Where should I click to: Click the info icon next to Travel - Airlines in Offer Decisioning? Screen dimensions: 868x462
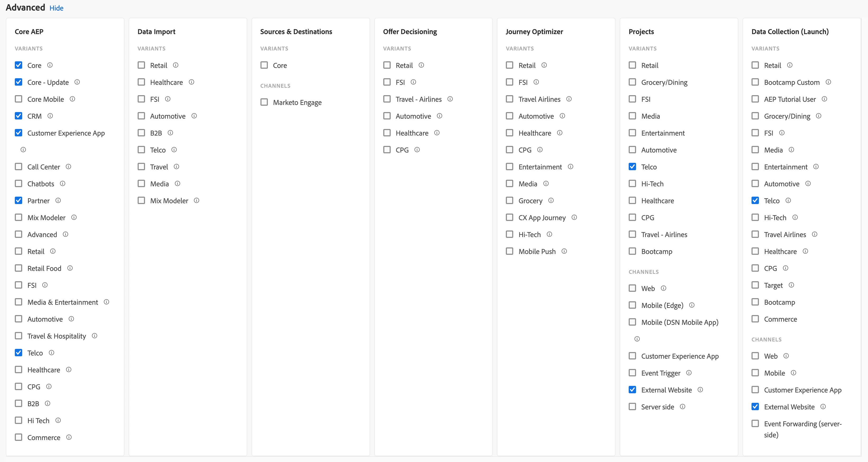[450, 99]
